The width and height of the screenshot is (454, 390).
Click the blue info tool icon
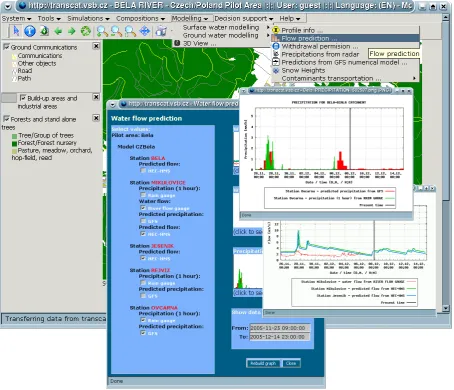[30, 31]
